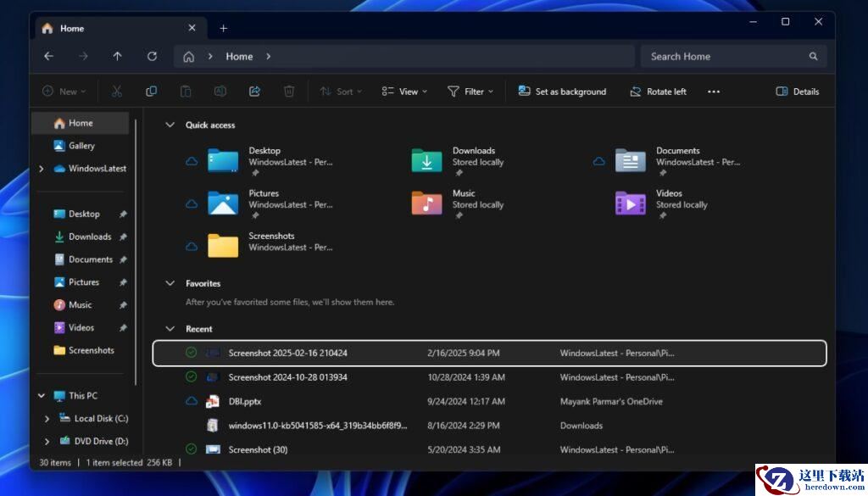Open the New dropdown menu
Viewport: 868px width, 496px height.
click(64, 92)
